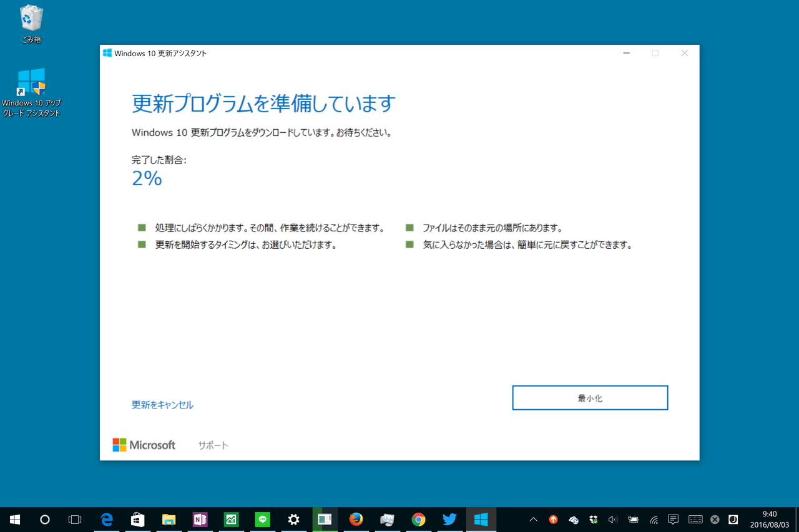Launch Microsoft Edge from the taskbar
The height and width of the screenshot is (532, 799).
click(x=106, y=519)
